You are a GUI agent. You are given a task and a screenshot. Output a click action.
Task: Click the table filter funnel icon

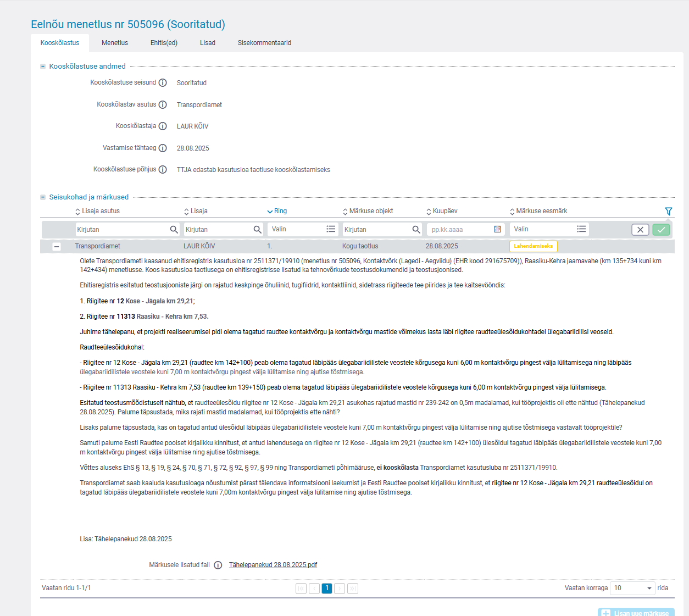(x=669, y=212)
